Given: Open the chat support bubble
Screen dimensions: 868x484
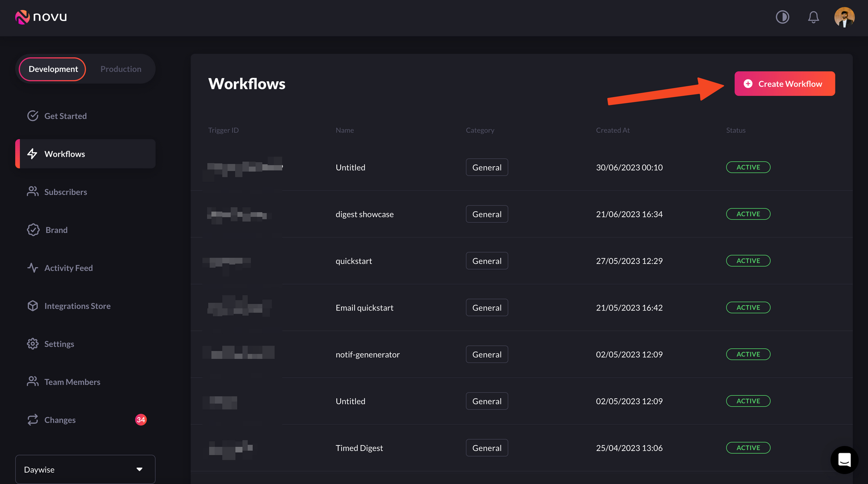Looking at the screenshot, I should [x=844, y=460].
